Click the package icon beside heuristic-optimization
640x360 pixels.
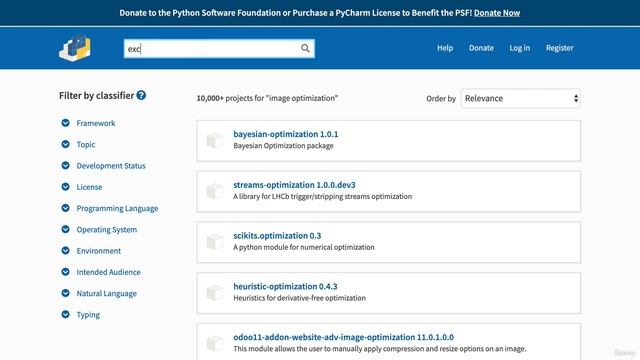(215, 293)
